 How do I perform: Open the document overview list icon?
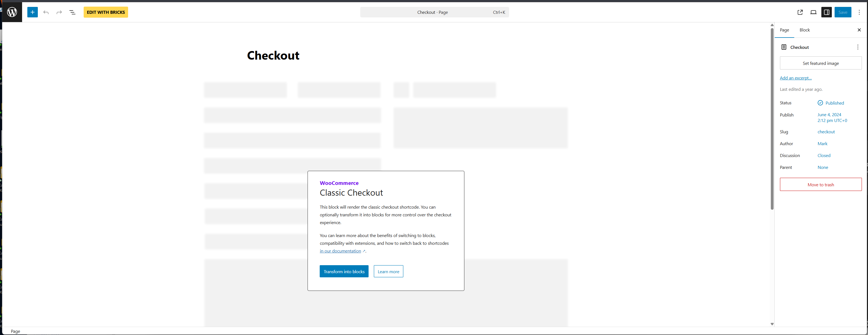[x=72, y=12]
